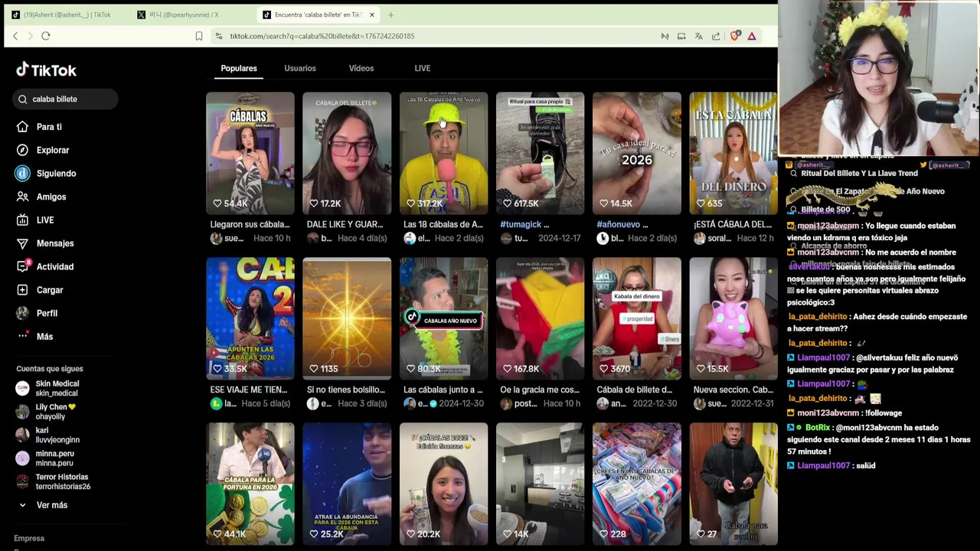Open 'ESE VIAJE ME TIEN...' video thumbnail
The height and width of the screenshot is (551, 980).
[250, 318]
